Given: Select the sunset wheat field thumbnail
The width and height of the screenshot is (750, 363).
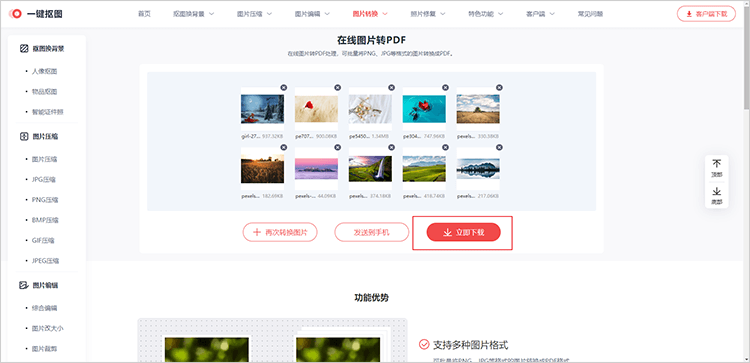Looking at the screenshot, I should [262, 169].
